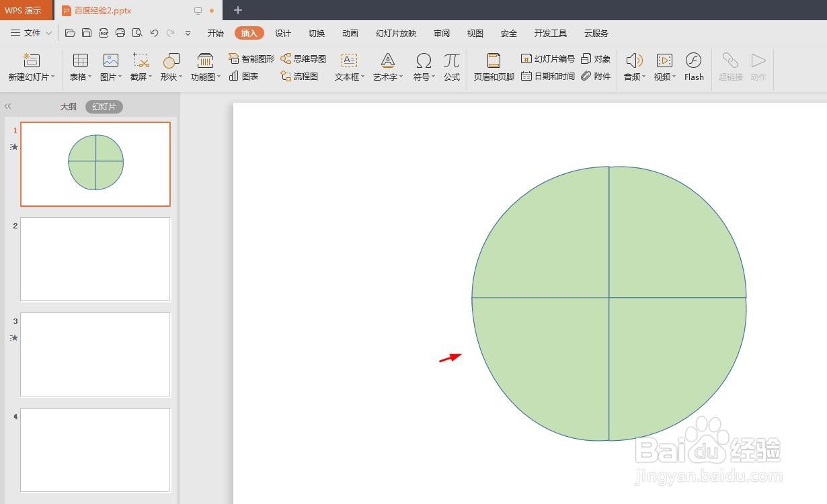Click the display icon on document tab

198,11
